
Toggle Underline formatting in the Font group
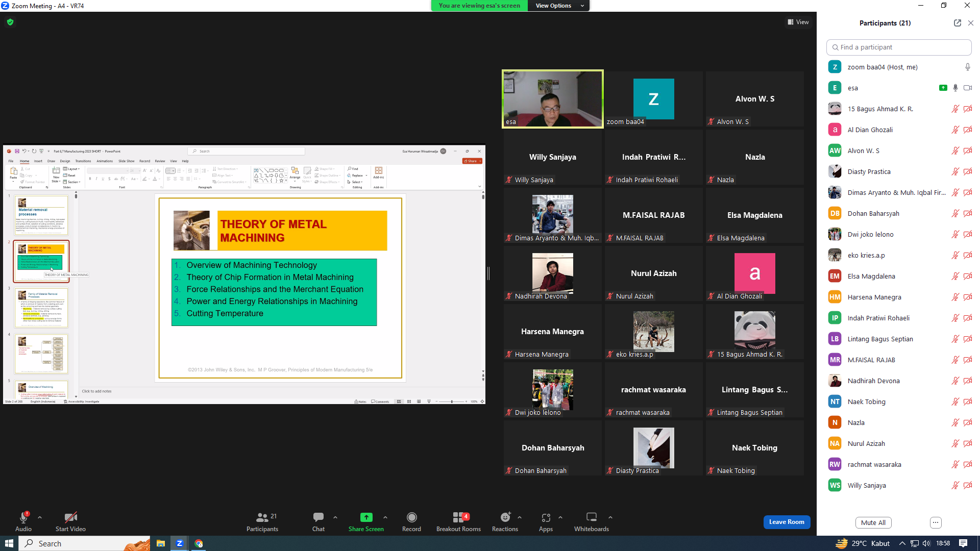click(103, 179)
